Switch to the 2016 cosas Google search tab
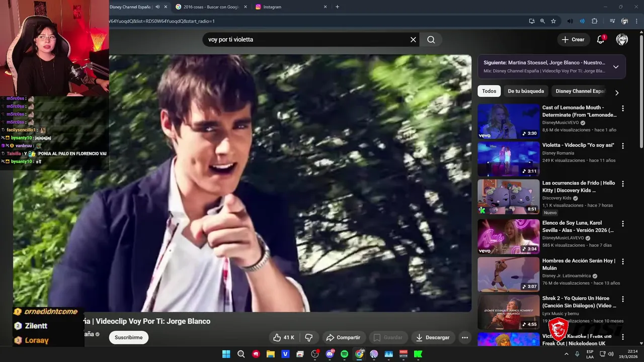 pos(211,7)
